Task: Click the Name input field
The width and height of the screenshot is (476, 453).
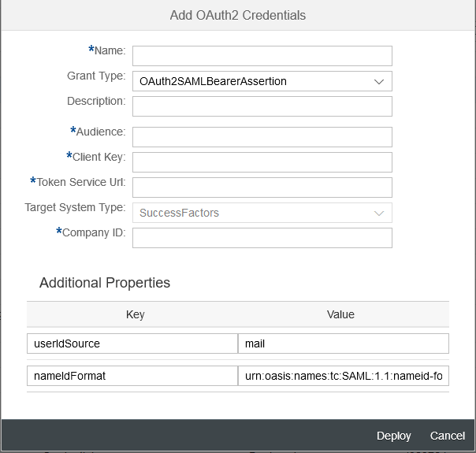Action: pyautogui.click(x=262, y=56)
